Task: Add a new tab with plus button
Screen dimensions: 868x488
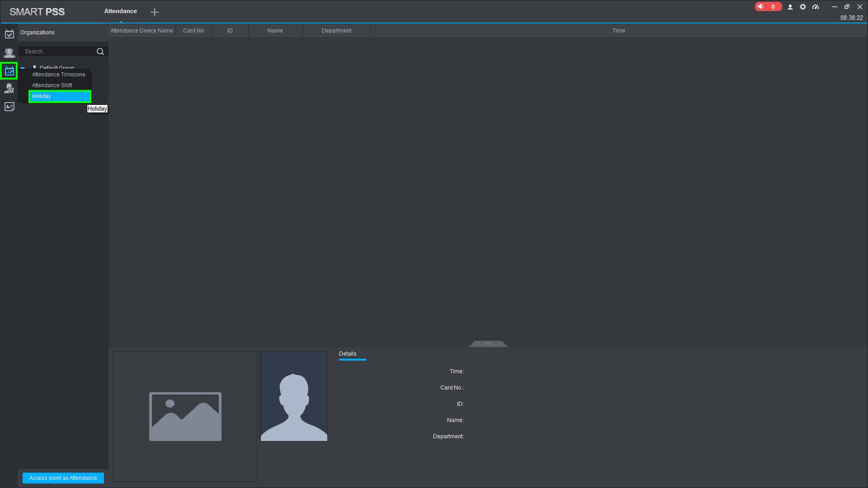Action: (x=155, y=12)
